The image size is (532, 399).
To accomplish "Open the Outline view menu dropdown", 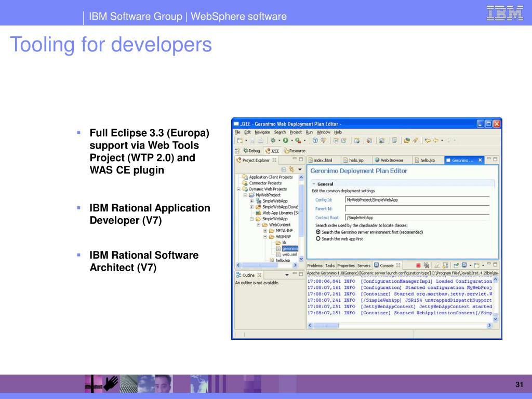I will pyautogui.click(x=287, y=275).
